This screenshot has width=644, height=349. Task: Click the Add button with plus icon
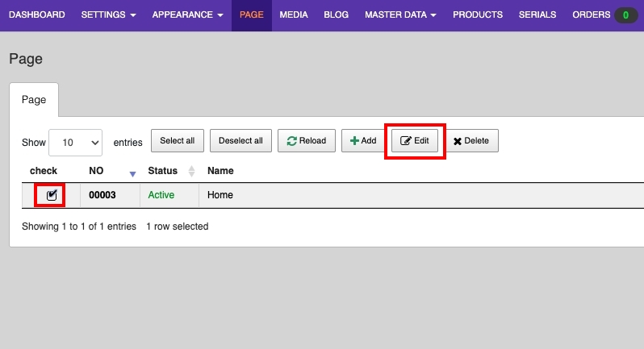point(363,141)
